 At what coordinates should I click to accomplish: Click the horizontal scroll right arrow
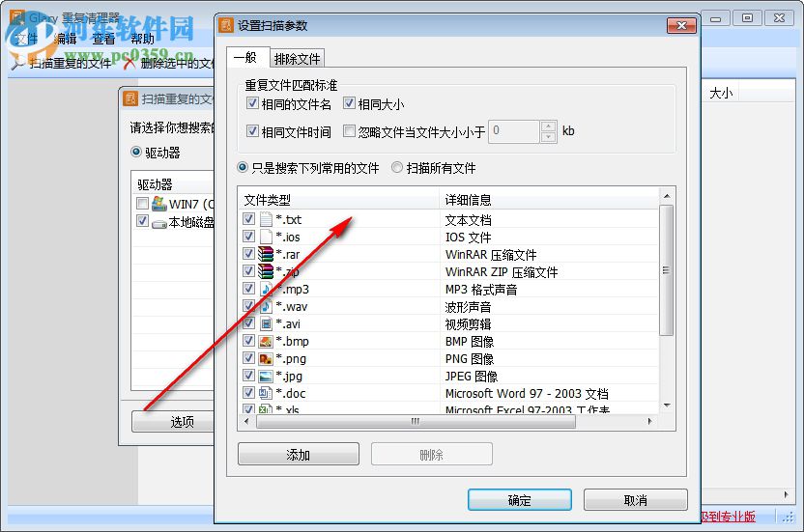click(650, 421)
